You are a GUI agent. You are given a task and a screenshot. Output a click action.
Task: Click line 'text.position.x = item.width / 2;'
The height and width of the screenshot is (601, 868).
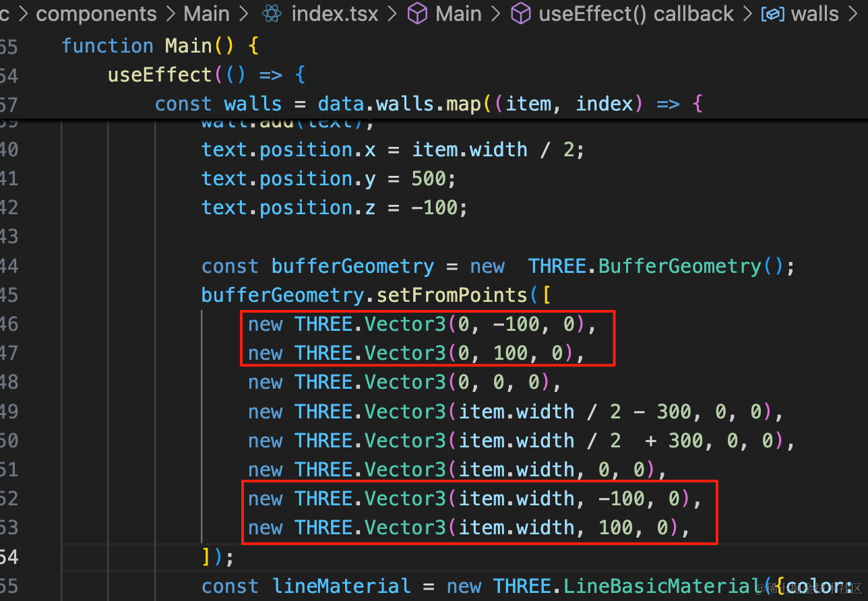(393, 149)
